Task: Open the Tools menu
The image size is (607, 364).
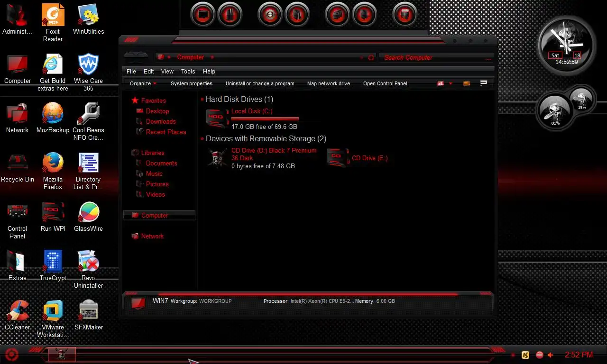Action: 188,72
